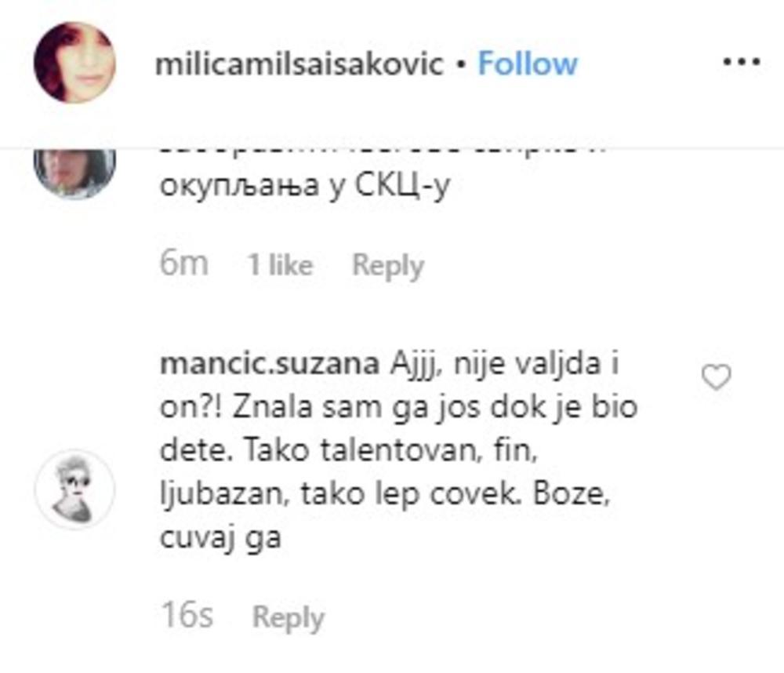Follow milicamilsaisakovic
This screenshot has width=784, height=673.
click(528, 64)
